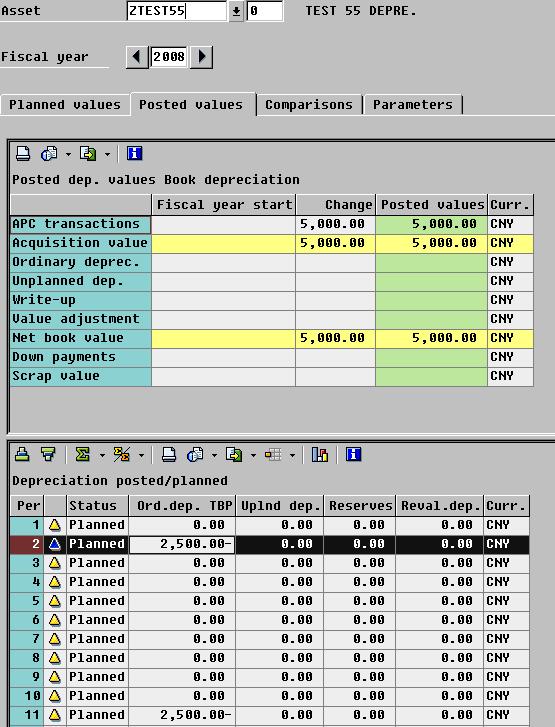Image resolution: width=555 pixels, height=727 pixels.
Task: Click Views icon in upper toolbar
Action: click(49, 153)
